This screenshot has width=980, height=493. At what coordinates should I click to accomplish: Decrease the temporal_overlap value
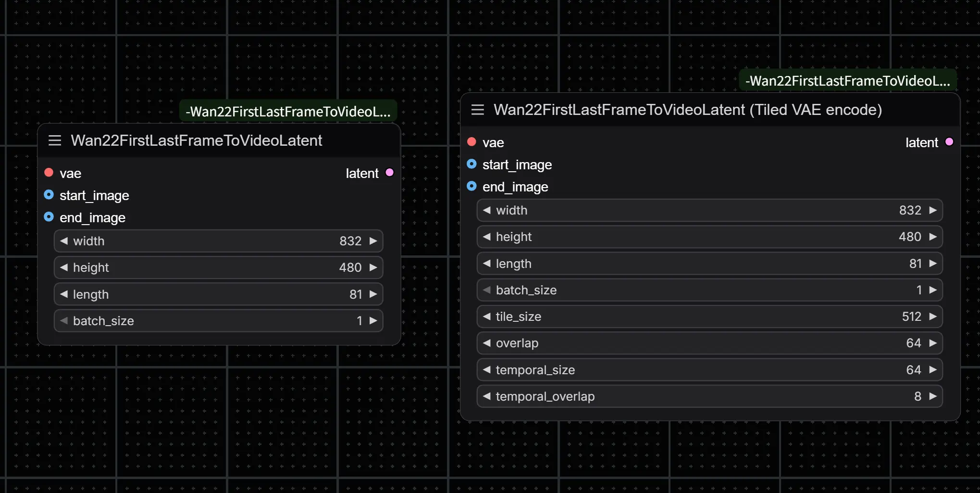486,396
